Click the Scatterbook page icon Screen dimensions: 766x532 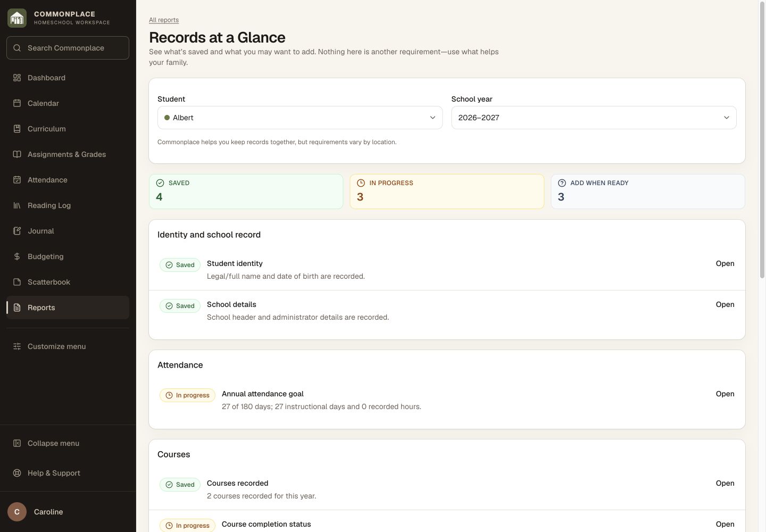[17, 282]
